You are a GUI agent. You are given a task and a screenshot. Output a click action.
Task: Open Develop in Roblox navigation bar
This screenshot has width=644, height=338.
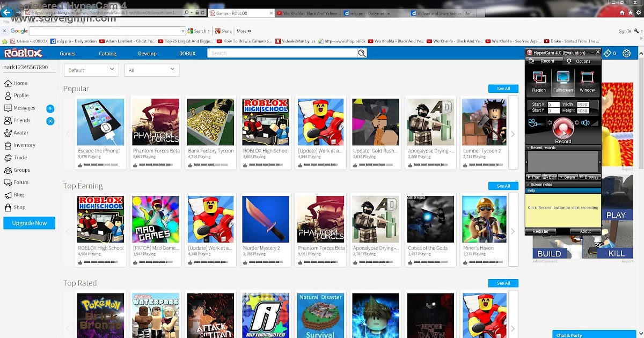coord(147,54)
